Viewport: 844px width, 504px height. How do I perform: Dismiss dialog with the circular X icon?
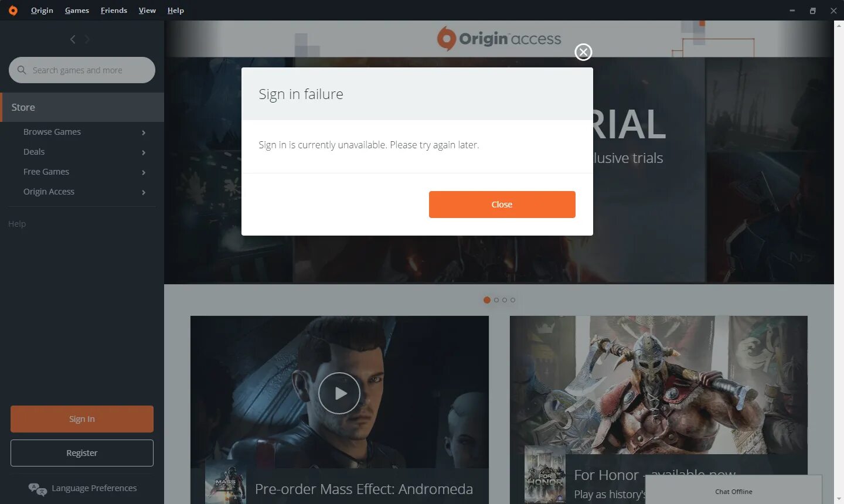click(583, 52)
